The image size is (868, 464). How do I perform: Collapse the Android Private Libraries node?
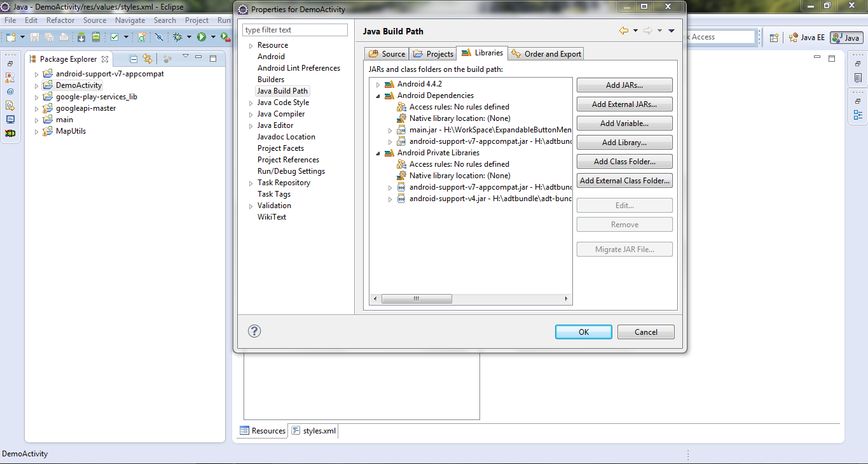pyautogui.click(x=378, y=153)
